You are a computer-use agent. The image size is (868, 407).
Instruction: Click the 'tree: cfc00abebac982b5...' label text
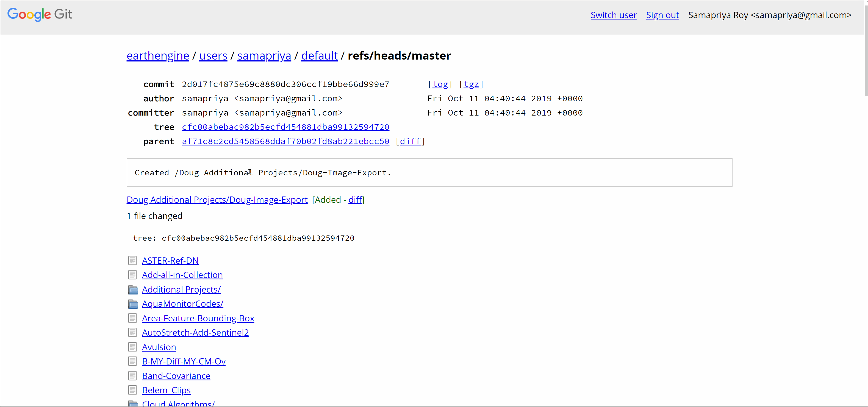[244, 238]
